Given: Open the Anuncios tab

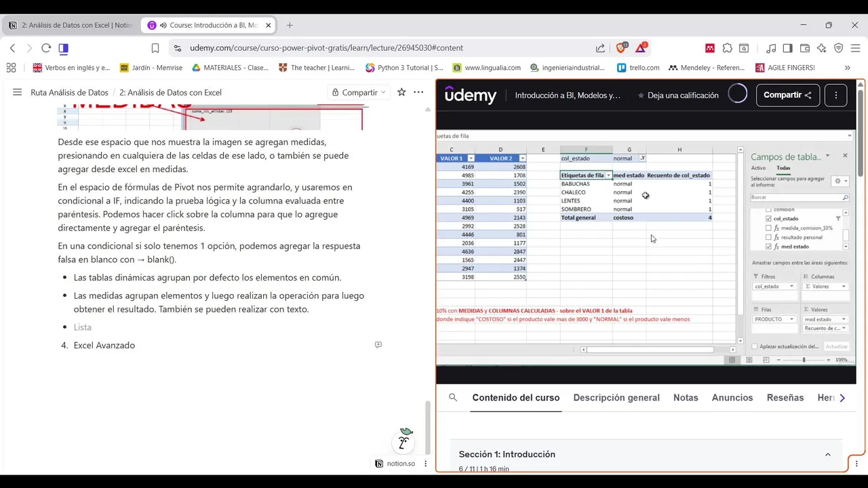Looking at the screenshot, I should 732,398.
